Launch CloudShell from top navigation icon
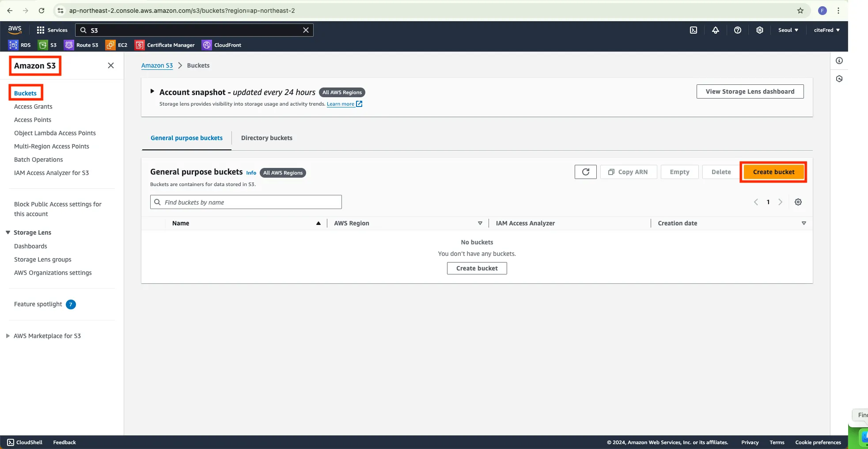Screen dimensions: 868x449 tap(694, 30)
